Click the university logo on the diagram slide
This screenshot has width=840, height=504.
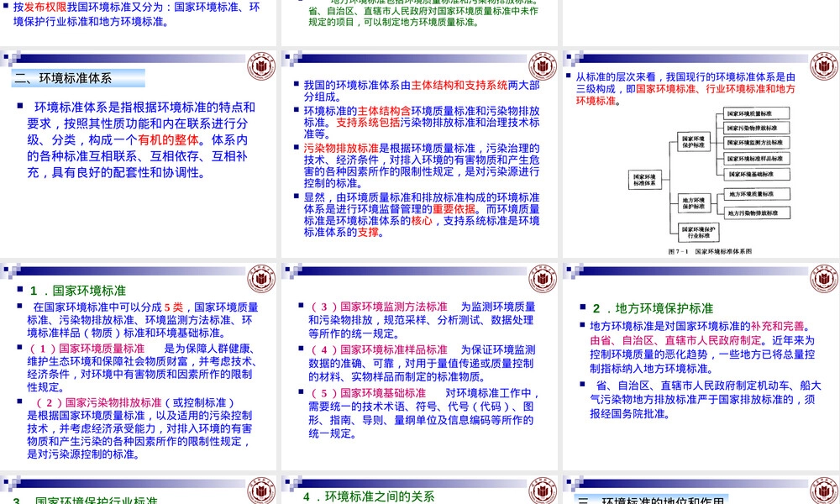[823, 66]
